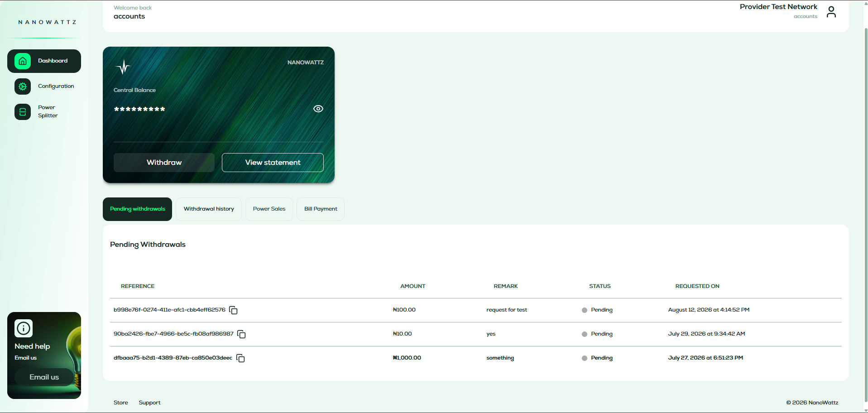
Task: Select reference b998e76f-0274-411e-afc1-cbb4eff62576
Action: (x=169, y=310)
